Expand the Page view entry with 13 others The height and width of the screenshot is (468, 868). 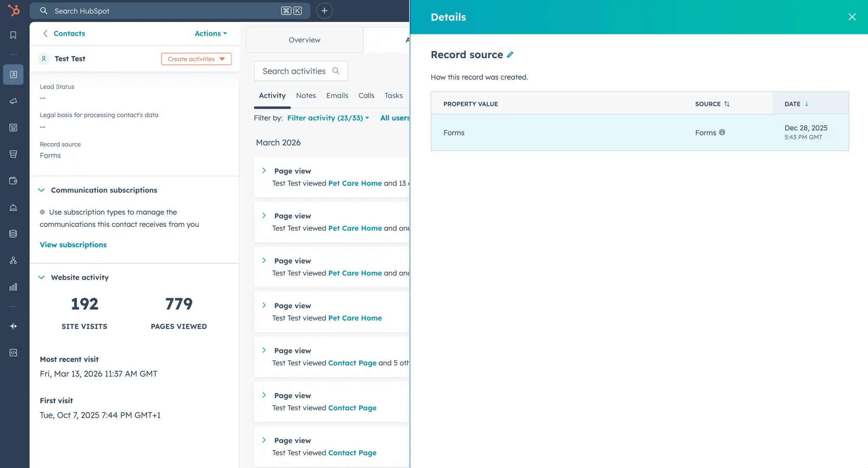264,170
